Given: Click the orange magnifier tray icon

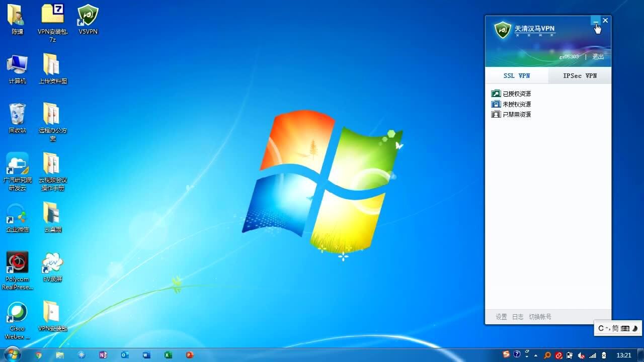Looking at the screenshot, I should pyautogui.click(x=547, y=355).
